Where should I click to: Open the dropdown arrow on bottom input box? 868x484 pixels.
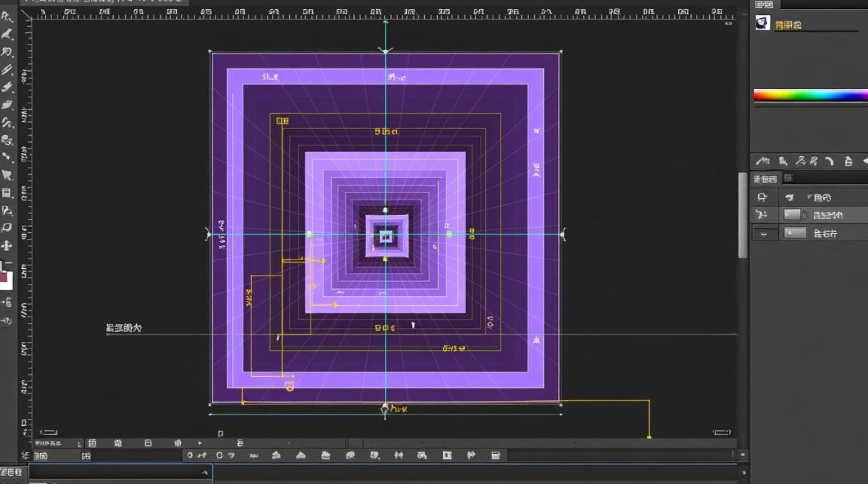click(x=205, y=472)
